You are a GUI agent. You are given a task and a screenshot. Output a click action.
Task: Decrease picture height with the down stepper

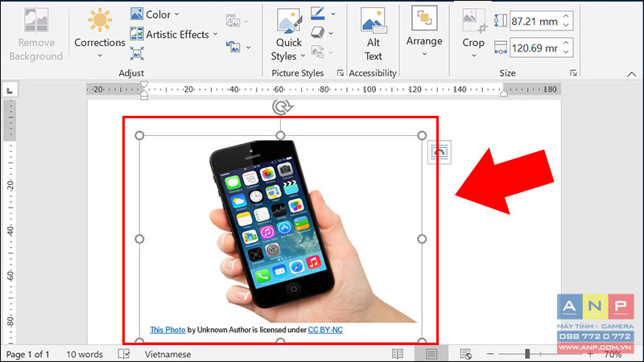[x=567, y=26]
